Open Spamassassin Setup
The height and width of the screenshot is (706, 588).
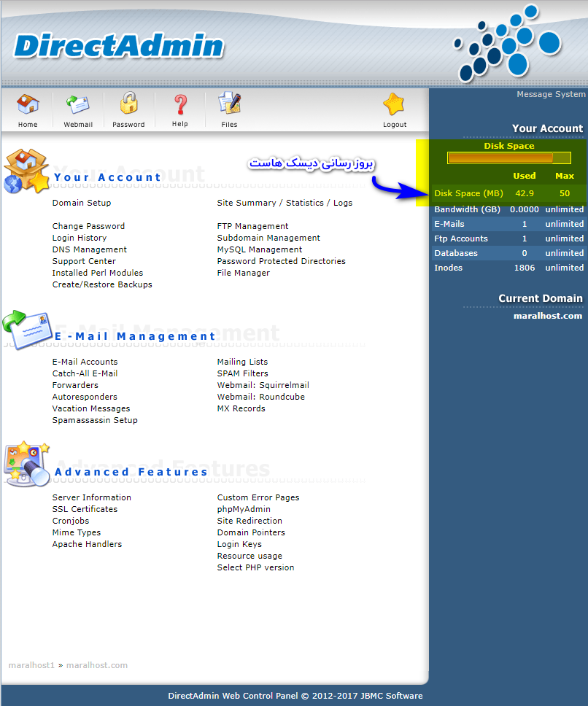click(95, 420)
